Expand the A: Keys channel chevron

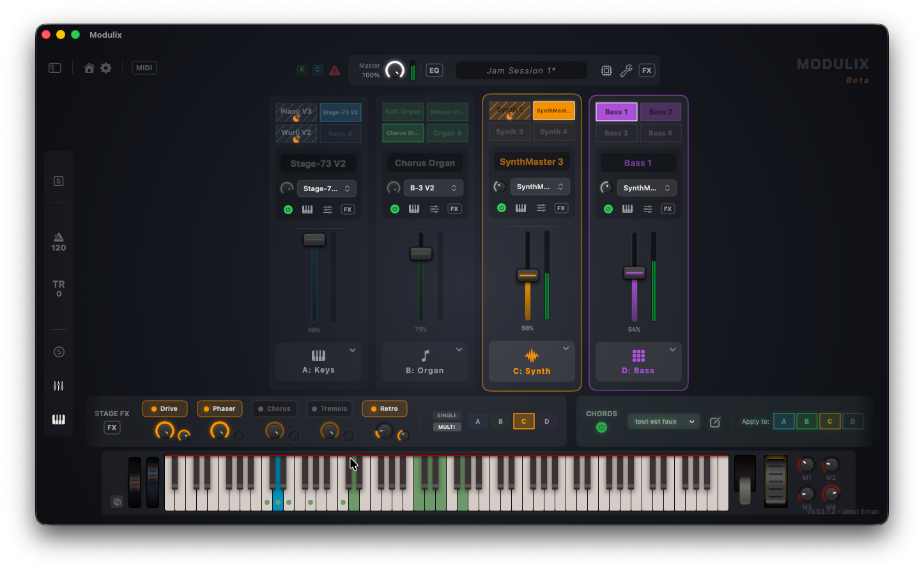[352, 350]
